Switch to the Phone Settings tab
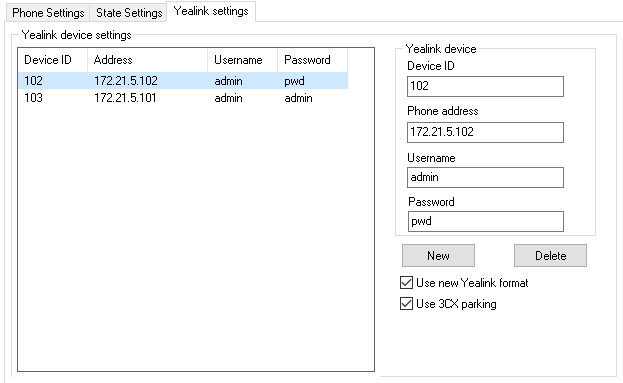This screenshot has height=383, width=623. click(48, 13)
